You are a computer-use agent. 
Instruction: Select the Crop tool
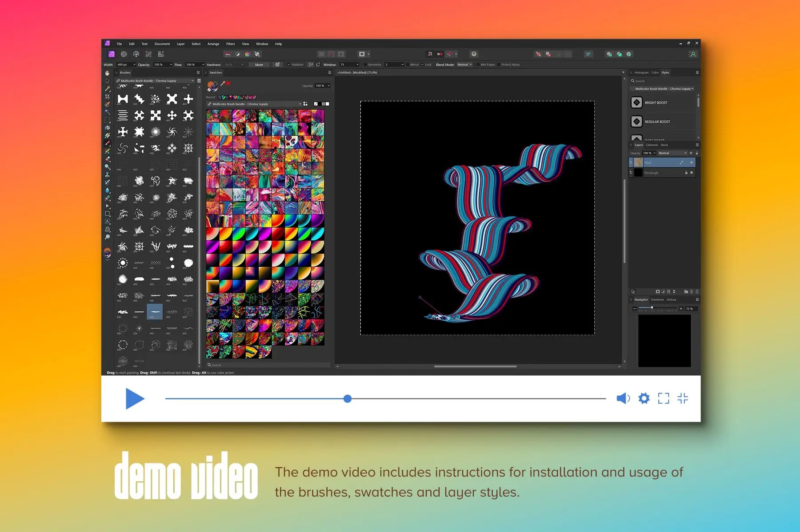click(x=107, y=96)
